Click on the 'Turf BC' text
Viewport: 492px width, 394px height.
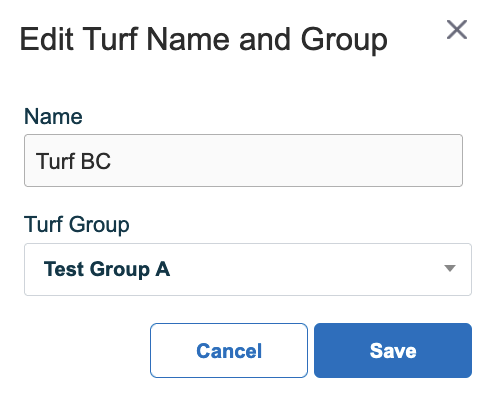(73, 161)
